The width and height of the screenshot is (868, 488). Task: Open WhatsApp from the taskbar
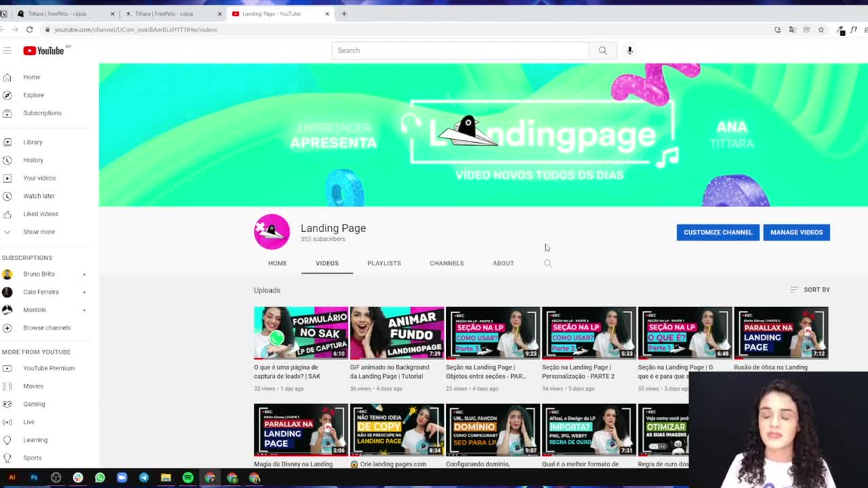(100, 478)
